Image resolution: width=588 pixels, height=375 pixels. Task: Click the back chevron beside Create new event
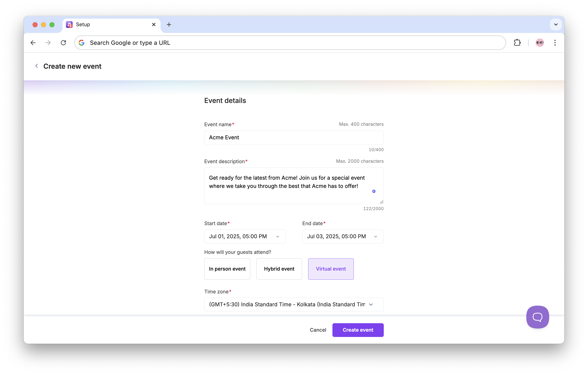click(37, 66)
